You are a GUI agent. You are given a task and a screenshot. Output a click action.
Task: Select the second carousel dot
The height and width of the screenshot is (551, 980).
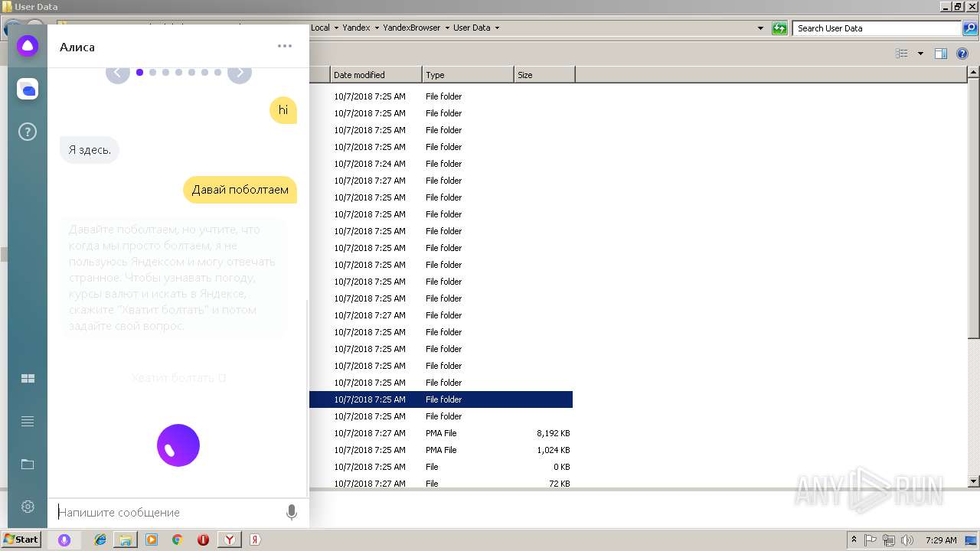coord(152,73)
